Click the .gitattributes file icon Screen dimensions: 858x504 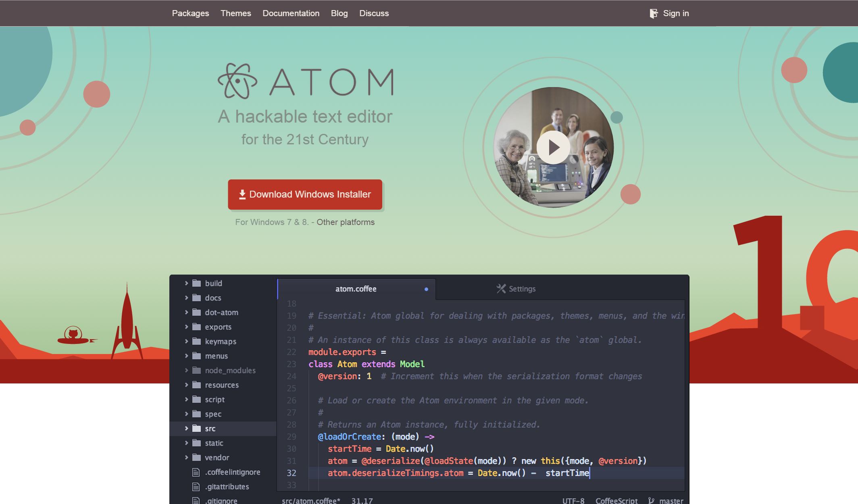point(196,487)
